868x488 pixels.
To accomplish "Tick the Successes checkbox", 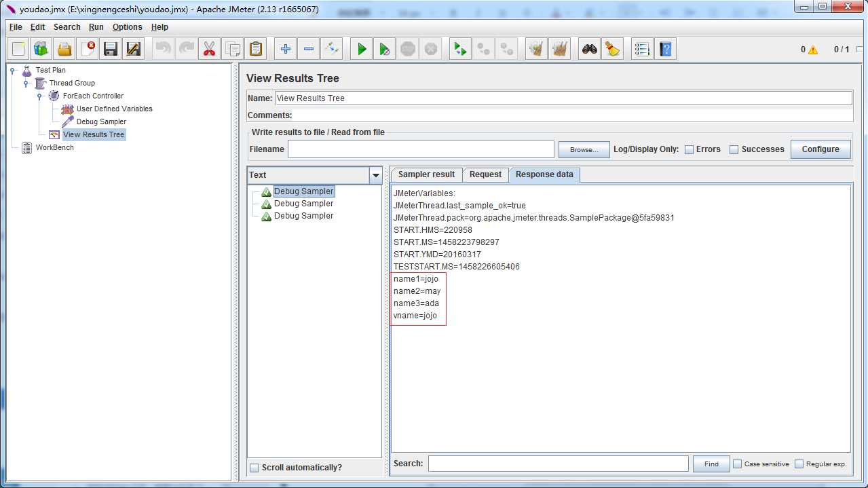I will [734, 149].
